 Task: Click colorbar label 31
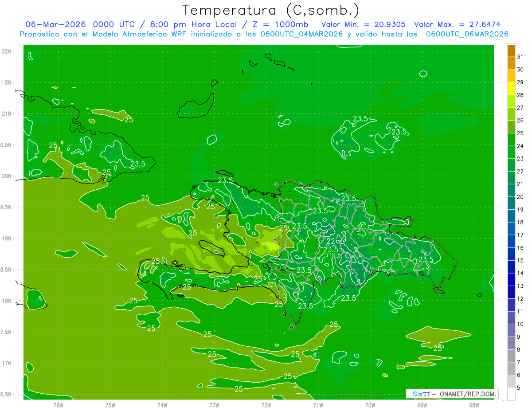tap(520, 57)
